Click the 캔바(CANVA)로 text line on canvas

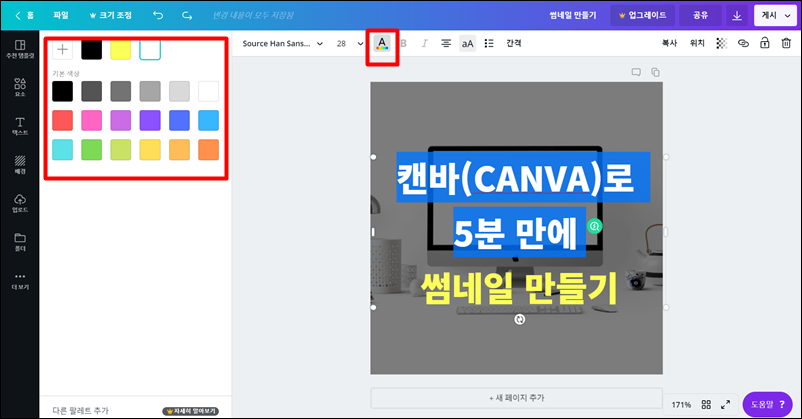[516, 178]
